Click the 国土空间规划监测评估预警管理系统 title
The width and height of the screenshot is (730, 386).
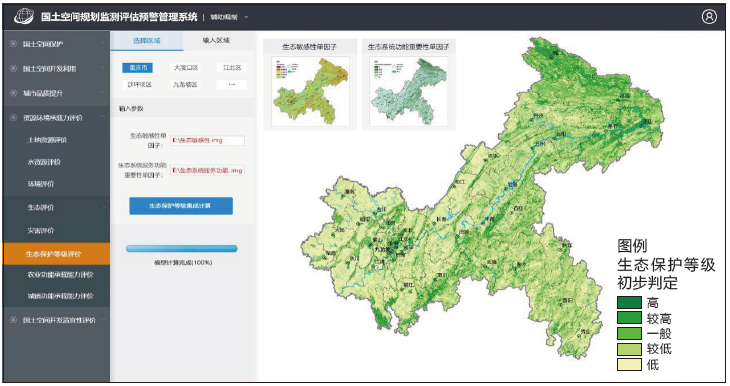tap(119, 17)
